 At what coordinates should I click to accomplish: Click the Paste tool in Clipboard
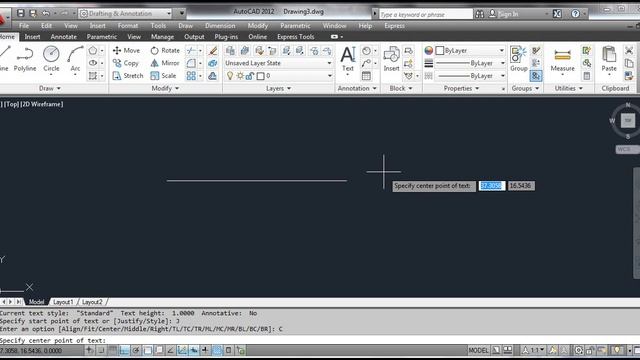coord(609,59)
